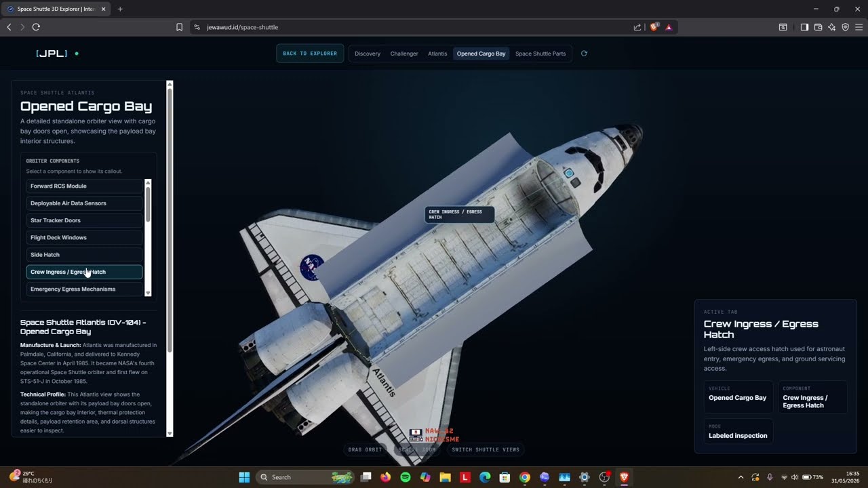Open Task View on the taskbar
868x488 pixels.
(366, 477)
